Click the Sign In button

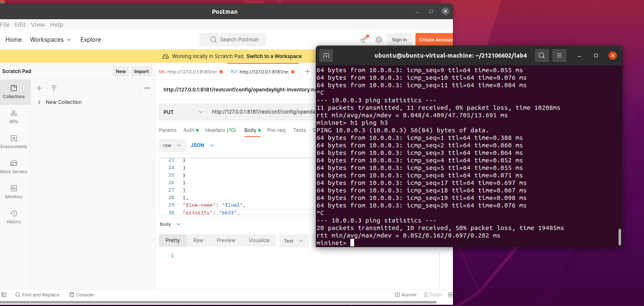click(x=400, y=40)
